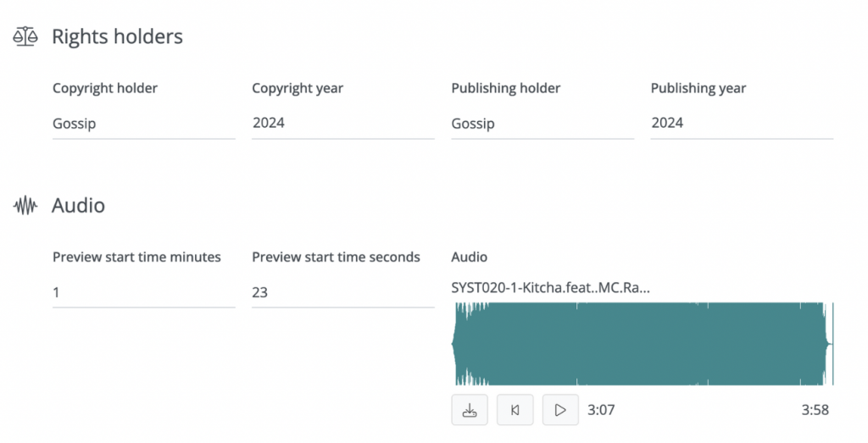Click the skip-to-start playback icon

515,410
